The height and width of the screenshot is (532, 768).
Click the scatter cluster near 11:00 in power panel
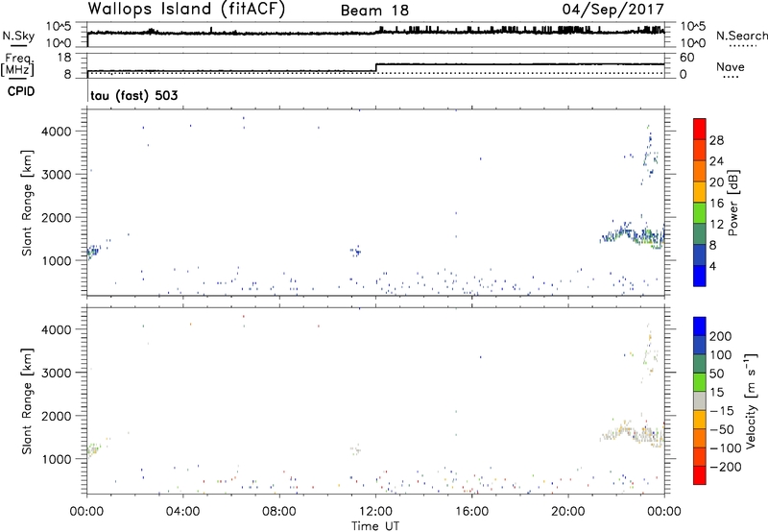355,252
